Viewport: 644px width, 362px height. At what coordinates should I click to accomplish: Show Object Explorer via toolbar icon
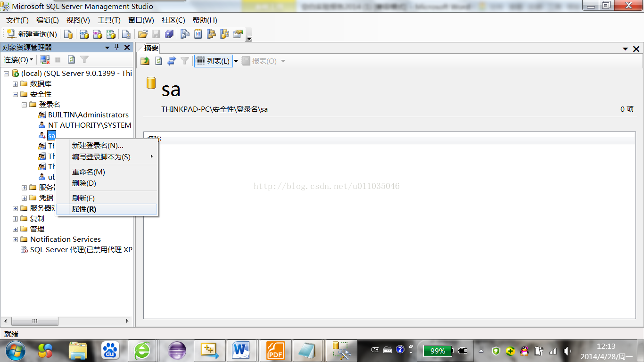(211, 34)
